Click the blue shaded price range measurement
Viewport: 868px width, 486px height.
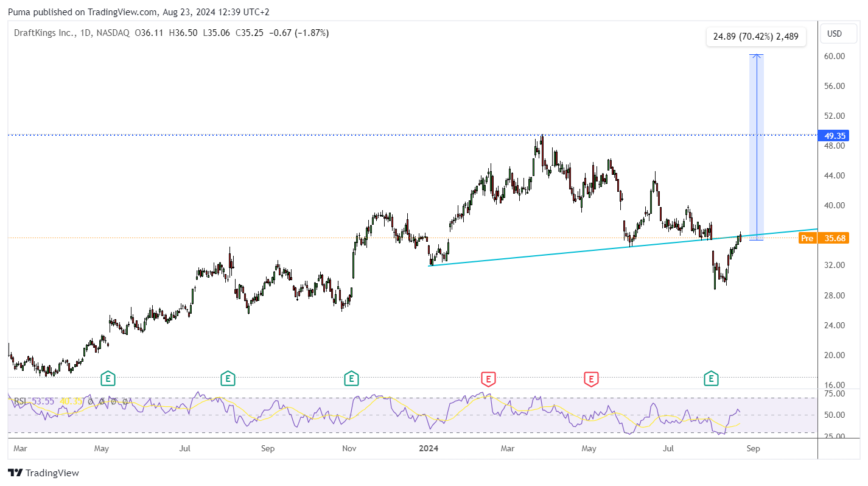756,147
